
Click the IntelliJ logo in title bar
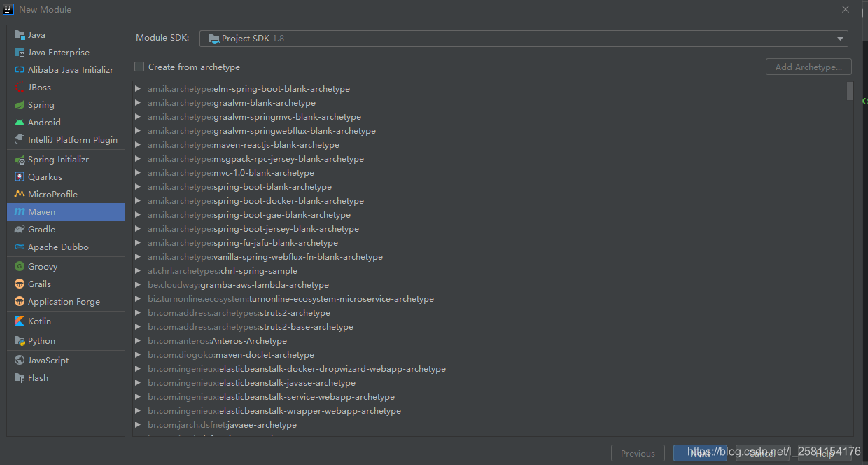[8, 9]
